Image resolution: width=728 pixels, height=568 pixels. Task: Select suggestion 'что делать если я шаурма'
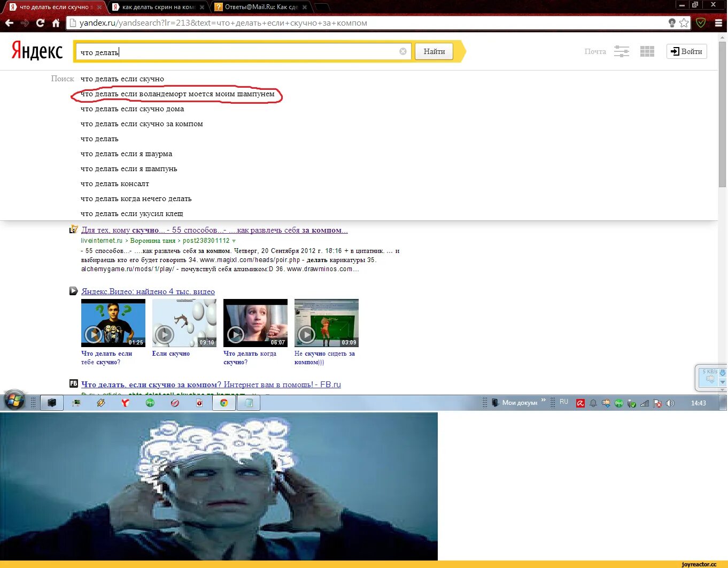(126, 153)
